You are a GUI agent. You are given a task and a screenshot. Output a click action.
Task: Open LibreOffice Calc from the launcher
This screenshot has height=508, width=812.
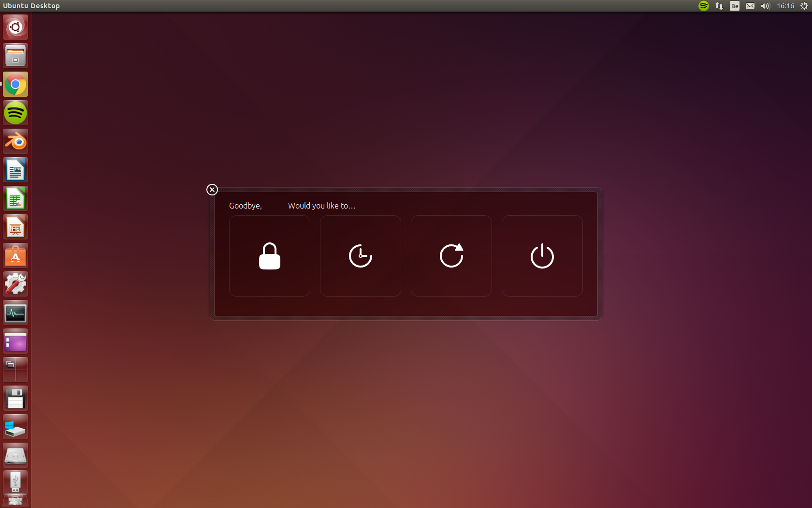15,198
